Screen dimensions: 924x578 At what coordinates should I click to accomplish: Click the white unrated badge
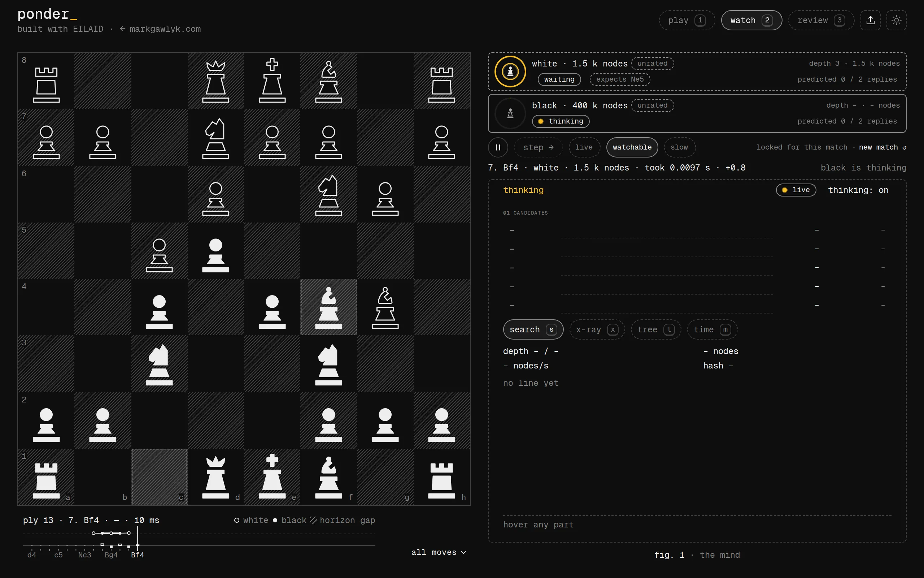pyautogui.click(x=652, y=64)
